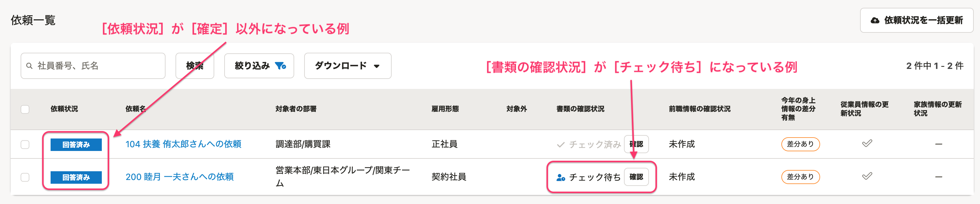The image size is (980, 204).
Task: Click 確認 button in チェック待ち row
Action: [636, 177]
